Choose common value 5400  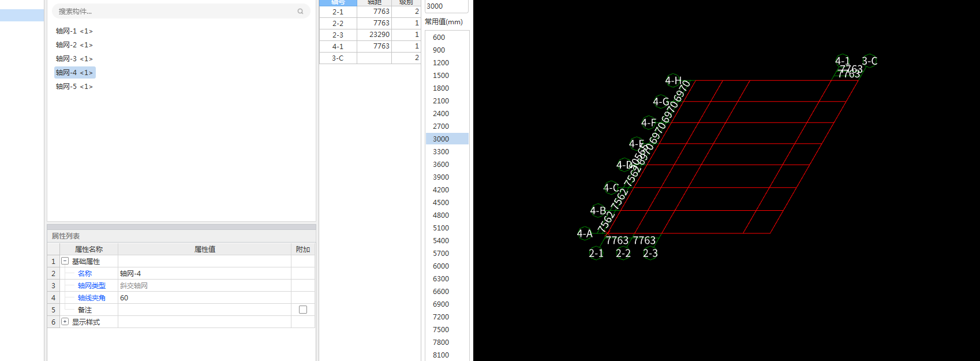pyautogui.click(x=447, y=241)
